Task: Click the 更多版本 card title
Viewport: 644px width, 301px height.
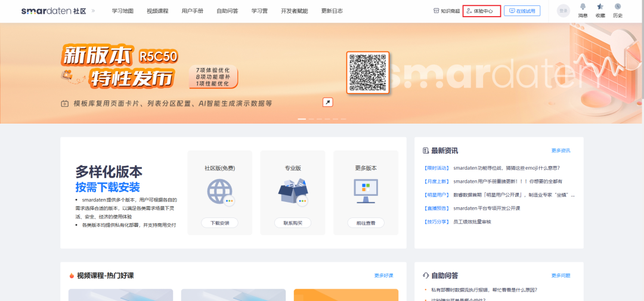Action: (x=366, y=168)
